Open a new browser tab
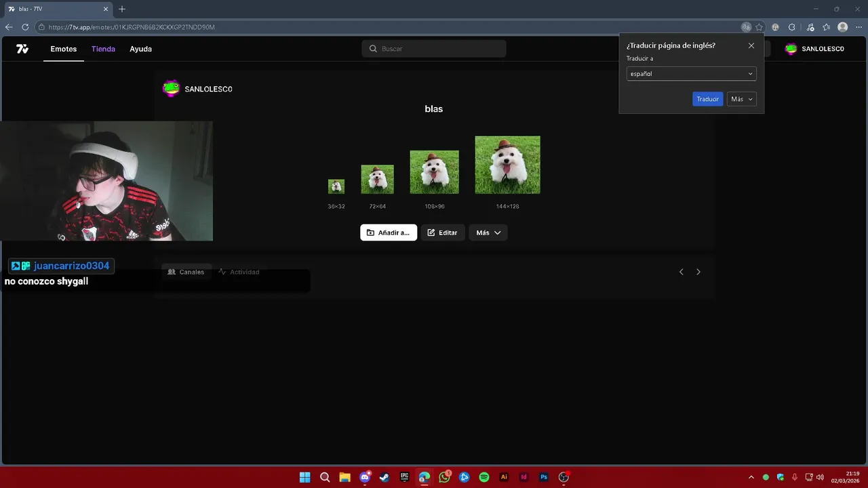Screen dimensions: 868x488 tap(122, 9)
